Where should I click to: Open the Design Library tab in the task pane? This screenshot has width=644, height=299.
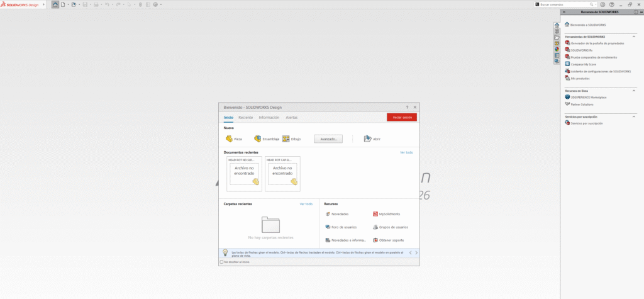click(x=557, y=31)
